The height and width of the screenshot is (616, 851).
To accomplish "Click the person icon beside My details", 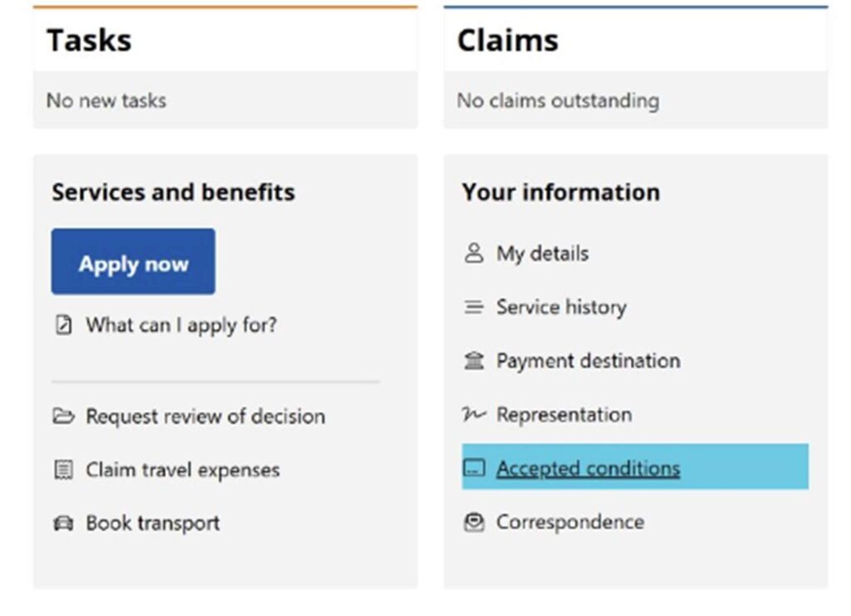I will (474, 253).
